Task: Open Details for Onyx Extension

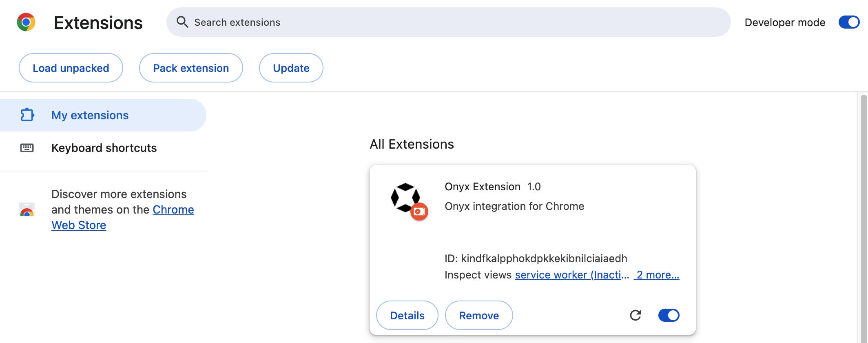Action: tap(407, 315)
